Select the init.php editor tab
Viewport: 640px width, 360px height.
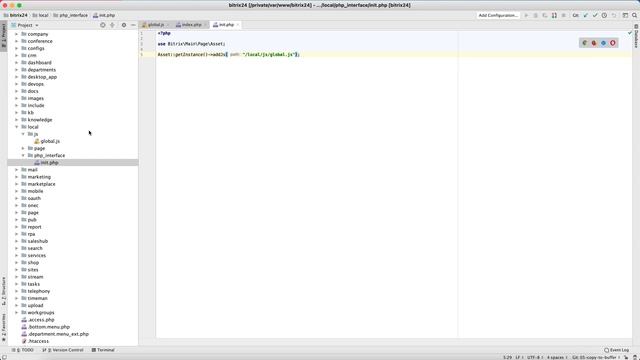point(226,25)
